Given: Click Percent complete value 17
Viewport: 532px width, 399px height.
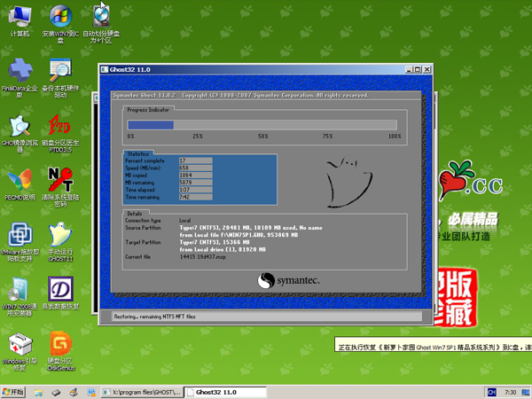Looking at the screenshot, I should click(x=195, y=160).
